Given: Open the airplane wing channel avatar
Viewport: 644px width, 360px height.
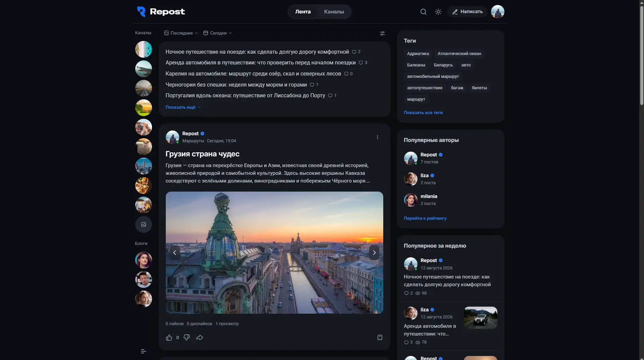Looking at the screenshot, I should coord(143,69).
